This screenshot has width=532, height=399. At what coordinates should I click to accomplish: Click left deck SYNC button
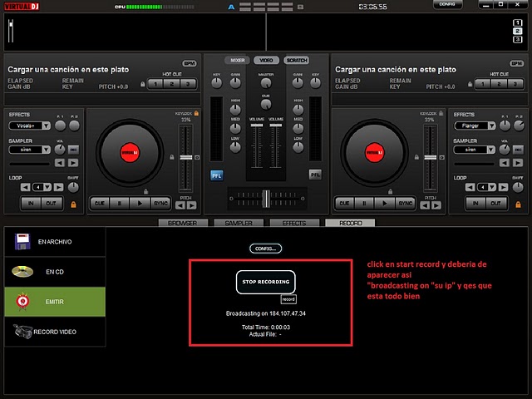[x=160, y=203]
